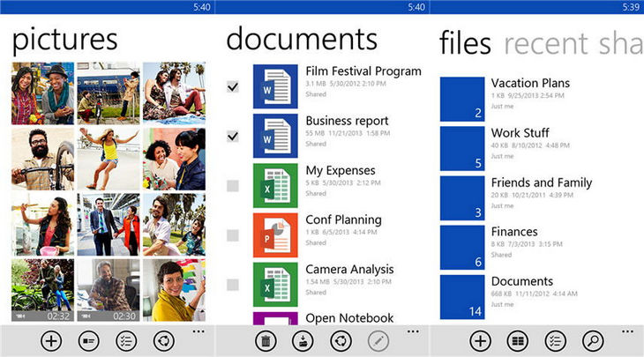
Task: Tap the search magnifier in the files toolbar
Action: click(x=593, y=340)
